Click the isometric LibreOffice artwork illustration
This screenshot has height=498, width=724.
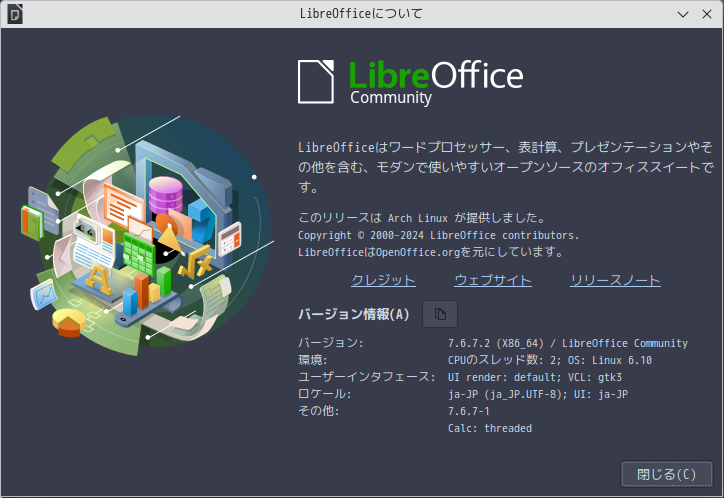tap(147, 235)
